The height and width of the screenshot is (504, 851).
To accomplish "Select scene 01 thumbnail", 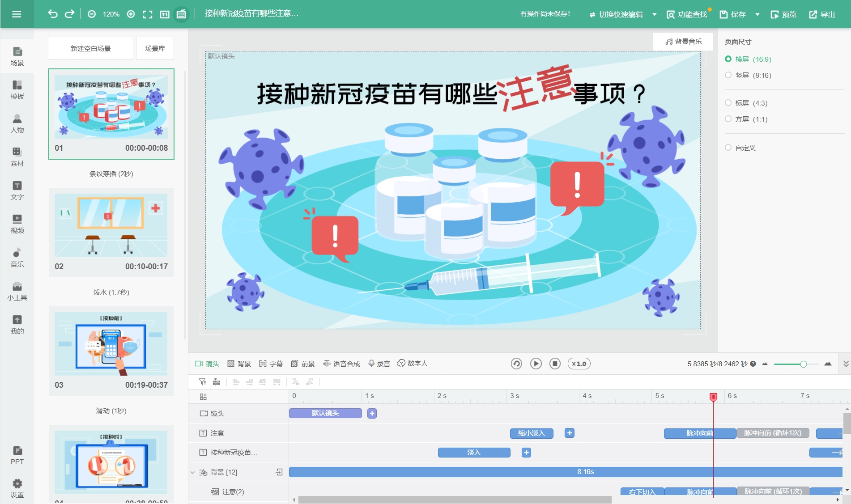I will coord(111,114).
